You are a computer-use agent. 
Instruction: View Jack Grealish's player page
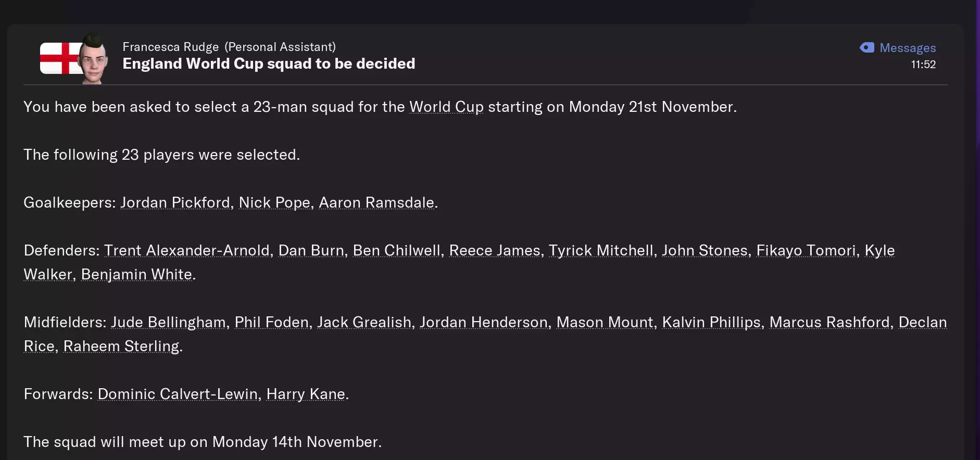click(365, 322)
